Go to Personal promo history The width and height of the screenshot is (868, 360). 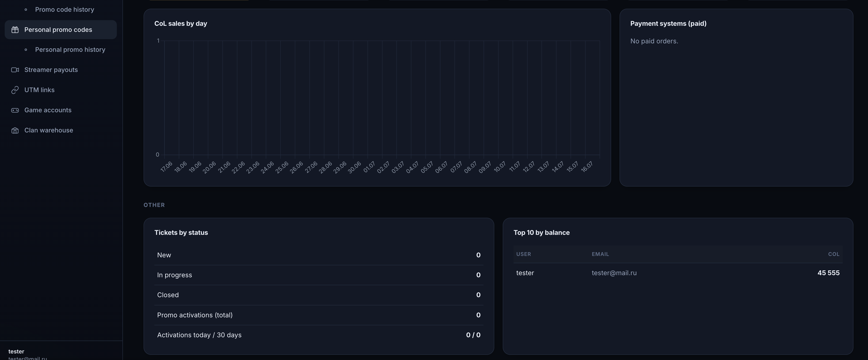[x=70, y=49]
